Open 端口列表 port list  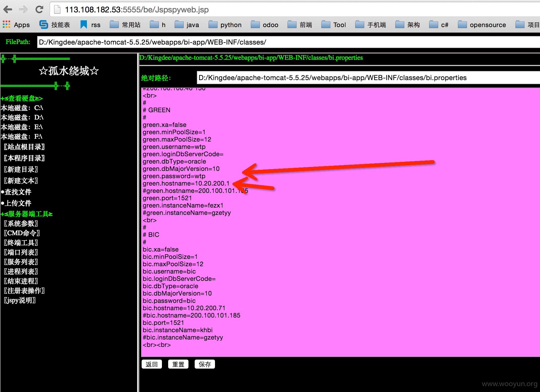tap(21, 252)
